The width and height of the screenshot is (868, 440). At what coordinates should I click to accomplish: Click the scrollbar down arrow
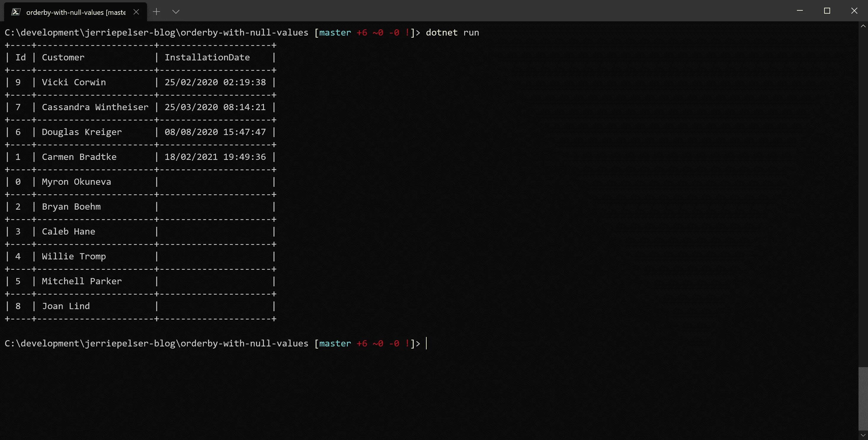(863, 435)
